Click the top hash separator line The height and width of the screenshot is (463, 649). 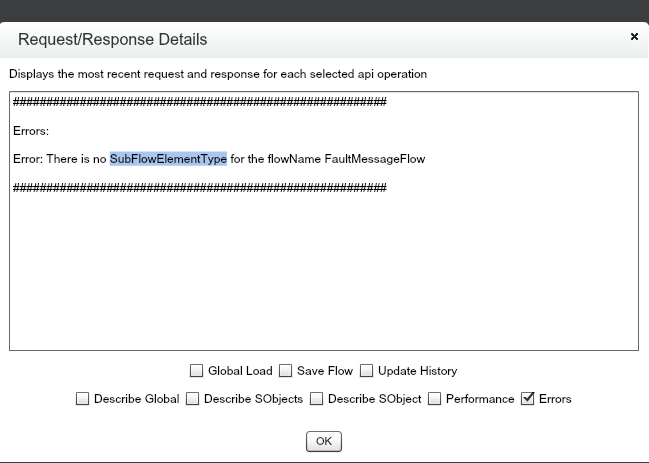click(x=200, y=102)
